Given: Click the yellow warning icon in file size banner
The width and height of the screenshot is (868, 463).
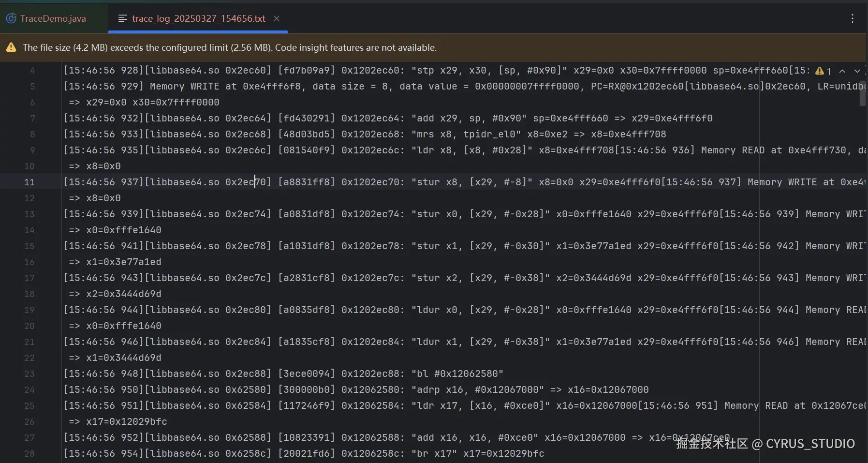Looking at the screenshot, I should coord(11,47).
